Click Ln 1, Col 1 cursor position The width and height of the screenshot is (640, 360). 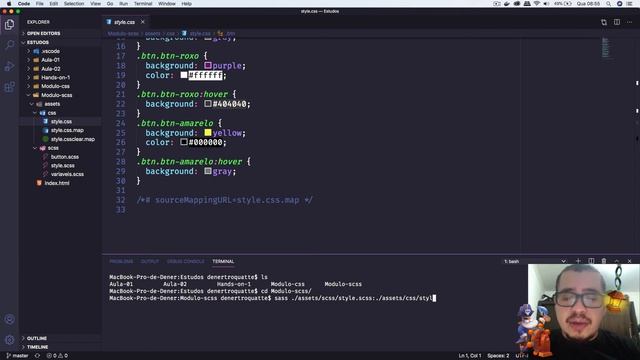(x=469, y=356)
